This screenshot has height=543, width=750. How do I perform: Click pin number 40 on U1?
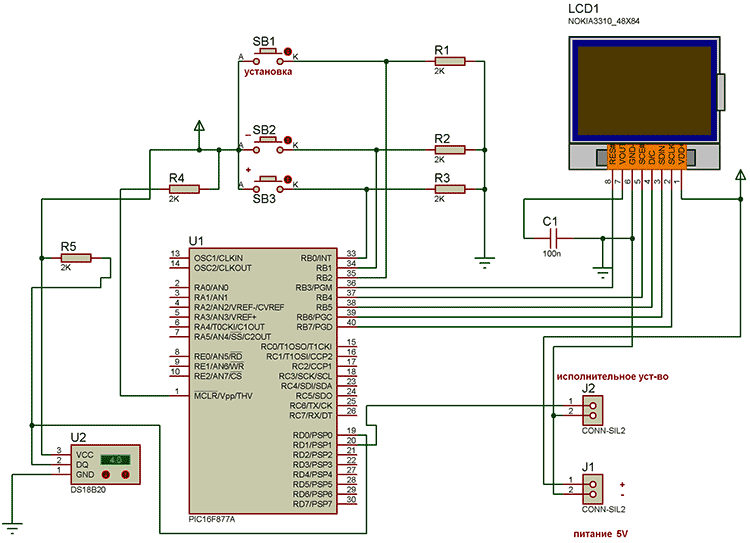point(351,322)
